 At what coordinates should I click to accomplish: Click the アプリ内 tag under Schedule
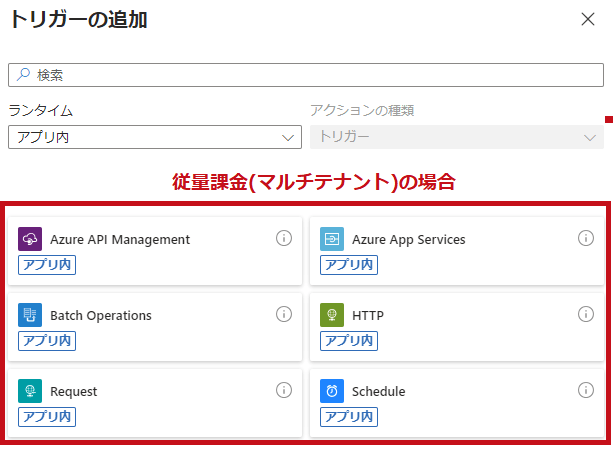point(349,417)
